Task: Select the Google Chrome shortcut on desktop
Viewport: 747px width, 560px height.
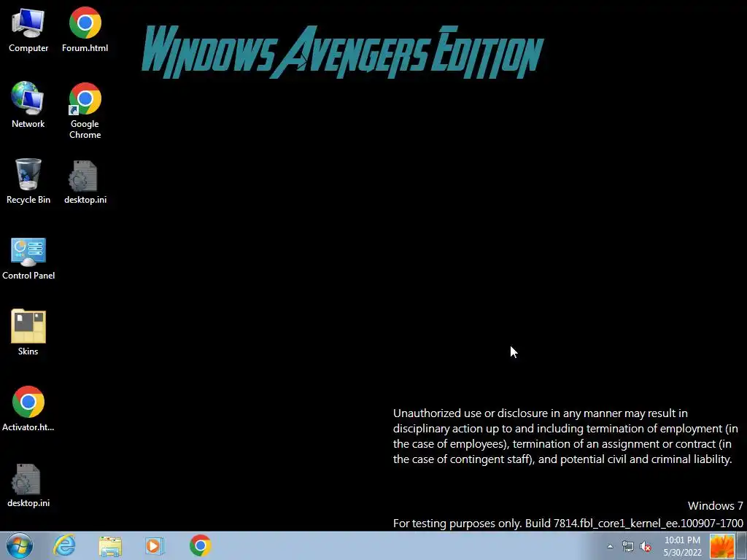Action: click(x=85, y=111)
